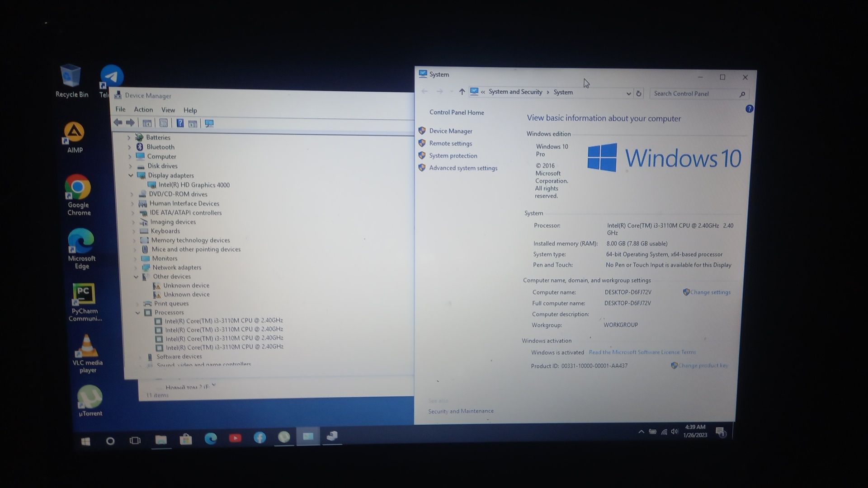This screenshot has height=488, width=868.
Task: Open System protection link
Action: [453, 155]
